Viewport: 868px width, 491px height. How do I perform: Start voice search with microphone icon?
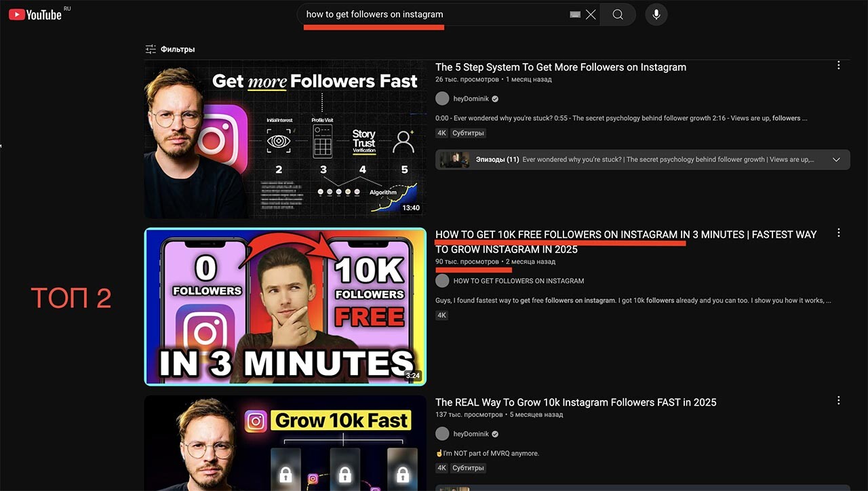pos(656,14)
